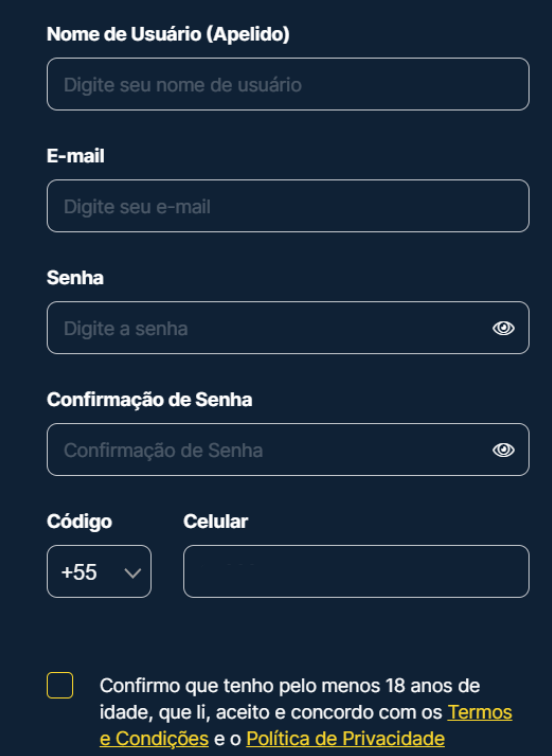This screenshot has width=552, height=756.
Task: Click the "Confirmo que tenho pelo menos" text
Action: click(240, 686)
